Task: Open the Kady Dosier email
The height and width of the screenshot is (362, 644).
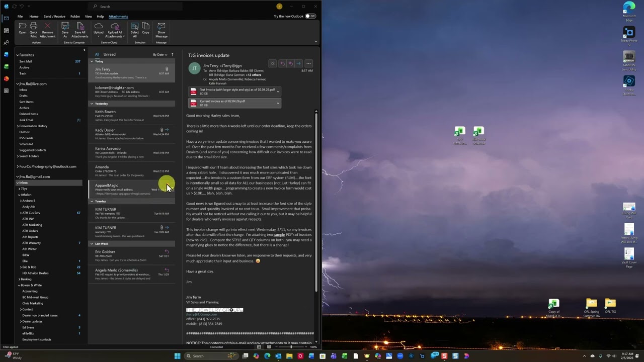Action: click(132, 134)
